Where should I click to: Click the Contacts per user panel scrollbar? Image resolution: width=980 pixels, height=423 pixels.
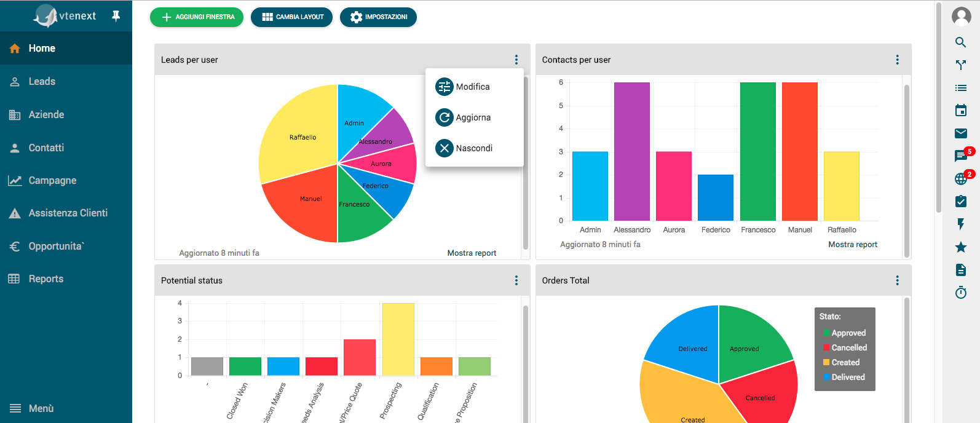click(907, 170)
